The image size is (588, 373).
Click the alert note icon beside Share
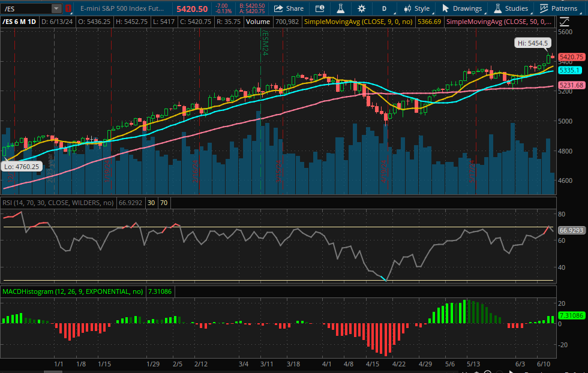tap(320, 8)
